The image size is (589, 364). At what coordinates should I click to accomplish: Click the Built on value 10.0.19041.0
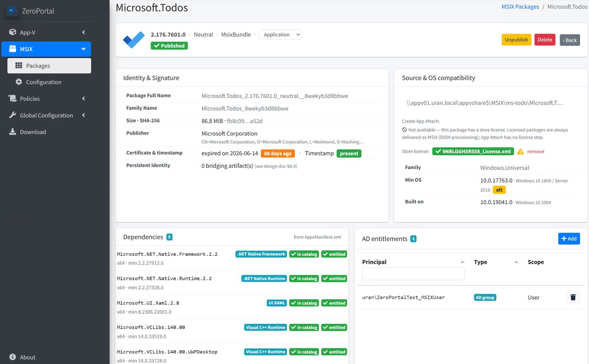(x=496, y=202)
